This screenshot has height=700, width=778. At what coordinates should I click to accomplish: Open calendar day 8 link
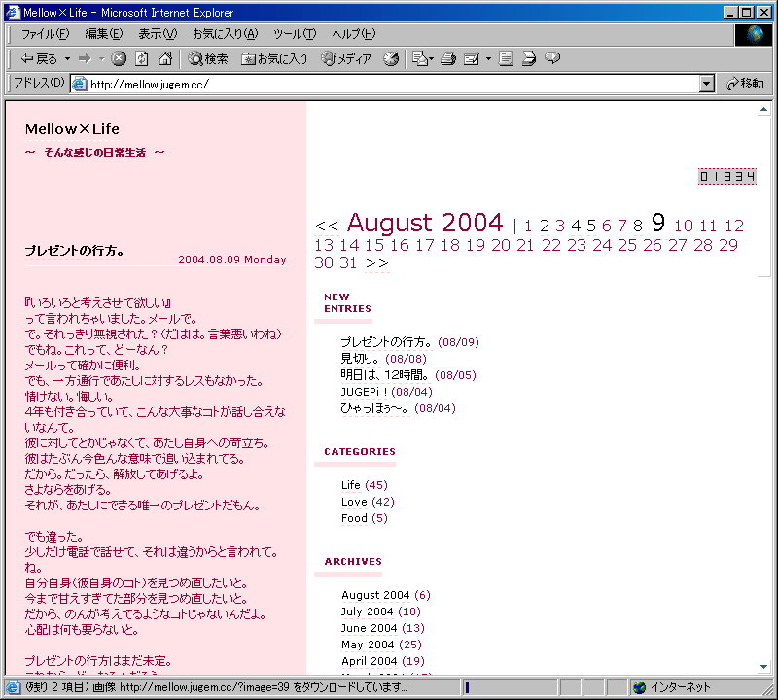(x=638, y=227)
